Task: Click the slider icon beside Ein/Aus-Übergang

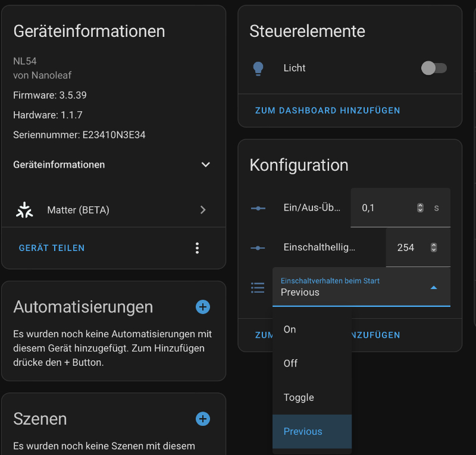Action: tap(258, 208)
